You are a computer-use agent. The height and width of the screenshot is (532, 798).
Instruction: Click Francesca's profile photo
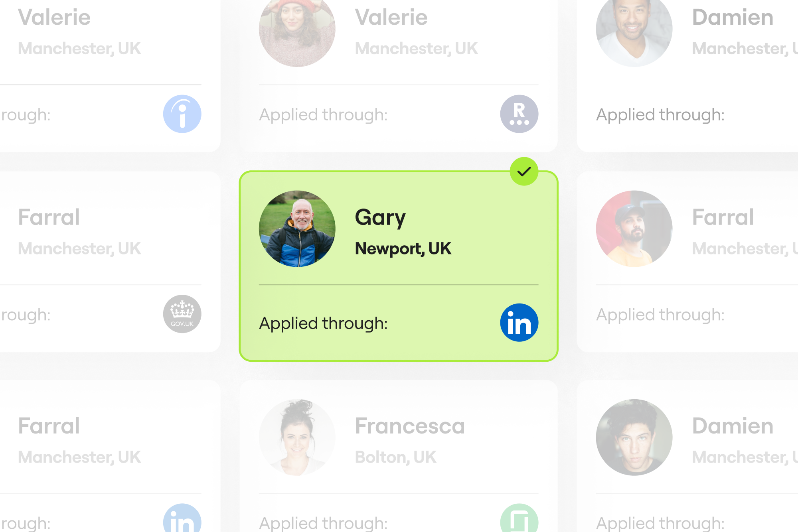(297, 437)
